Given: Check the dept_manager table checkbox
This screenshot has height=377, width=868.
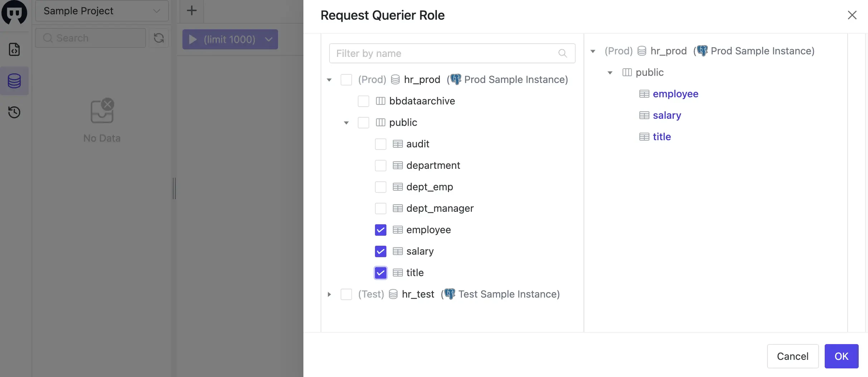Looking at the screenshot, I should point(380,208).
